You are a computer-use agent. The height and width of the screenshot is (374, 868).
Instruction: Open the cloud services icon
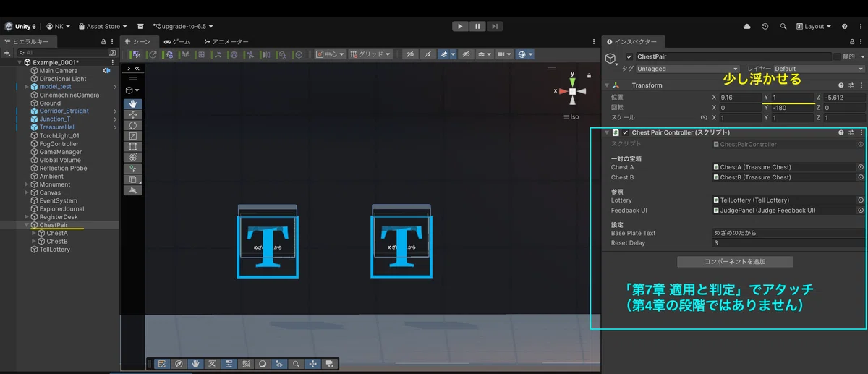tap(747, 26)
